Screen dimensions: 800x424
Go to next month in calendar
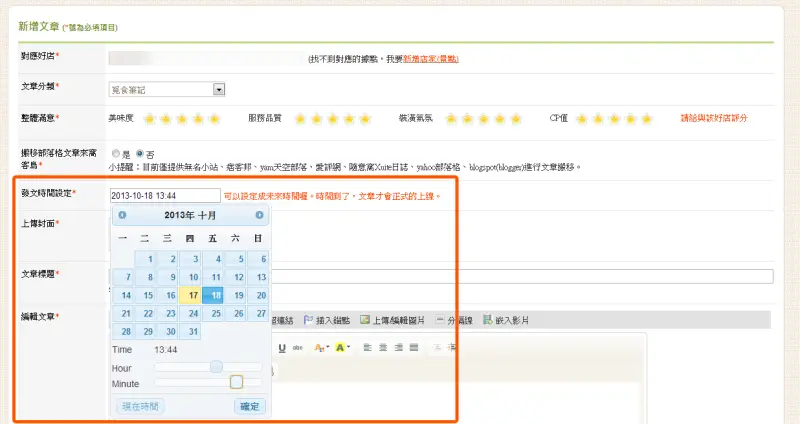259,215
